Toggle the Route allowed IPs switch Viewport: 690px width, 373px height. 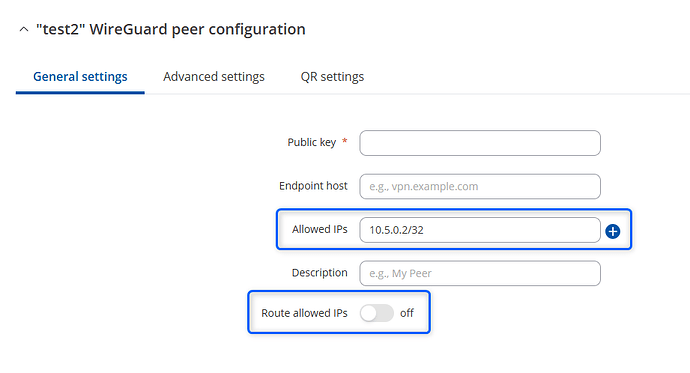pyautogui.click(x=376, y=313)
